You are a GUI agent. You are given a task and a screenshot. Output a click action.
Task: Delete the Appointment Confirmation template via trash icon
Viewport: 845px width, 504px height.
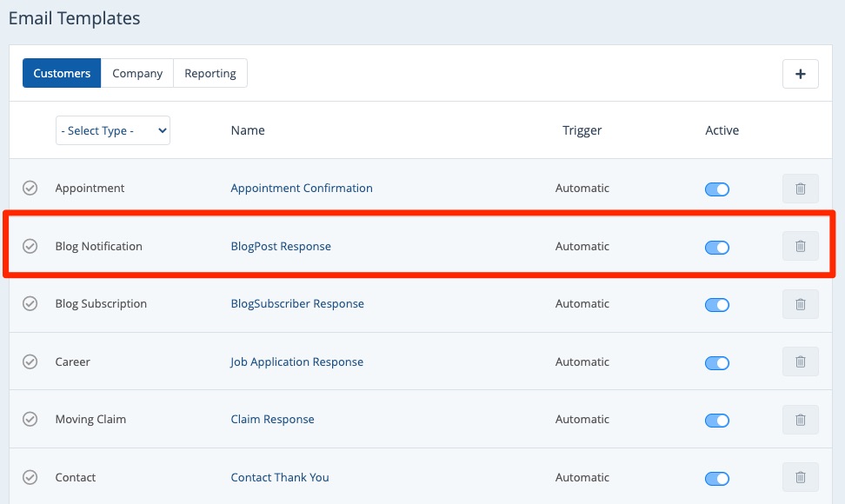point(800,189)
